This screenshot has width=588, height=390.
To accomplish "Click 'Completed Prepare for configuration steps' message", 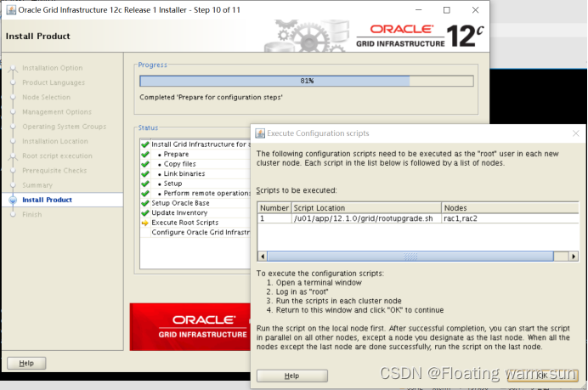I will (x=211, y=98).
